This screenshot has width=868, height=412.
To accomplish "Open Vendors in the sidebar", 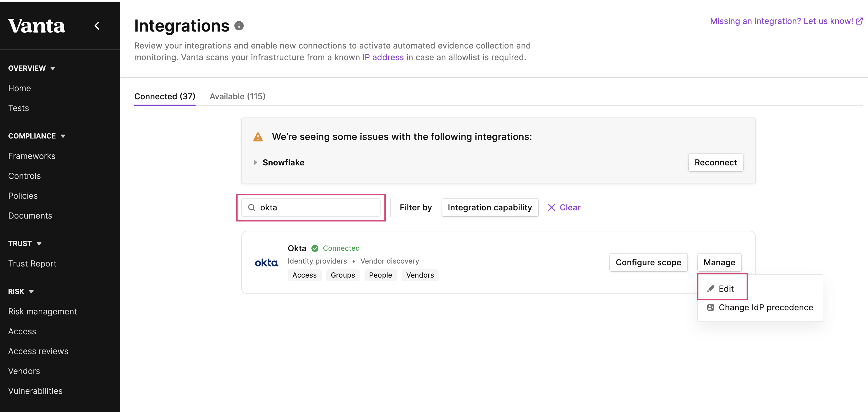I will [x=24, y=371].
